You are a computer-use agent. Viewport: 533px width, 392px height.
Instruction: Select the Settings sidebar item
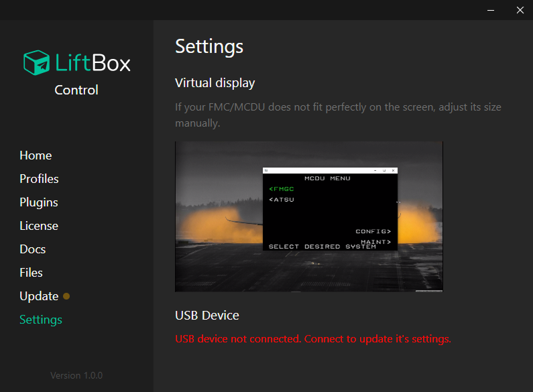(41, 320)
